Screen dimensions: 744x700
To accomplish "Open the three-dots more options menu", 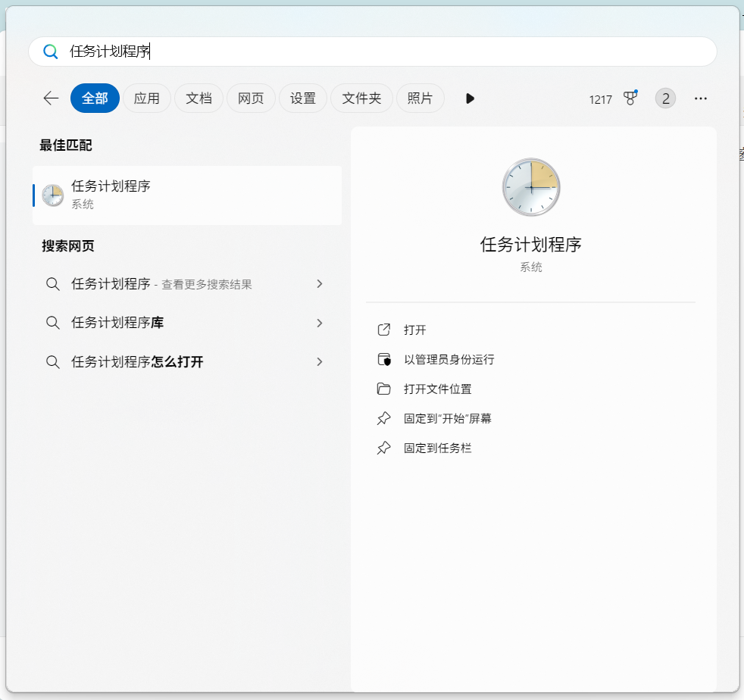I will [x=700, y=98].
